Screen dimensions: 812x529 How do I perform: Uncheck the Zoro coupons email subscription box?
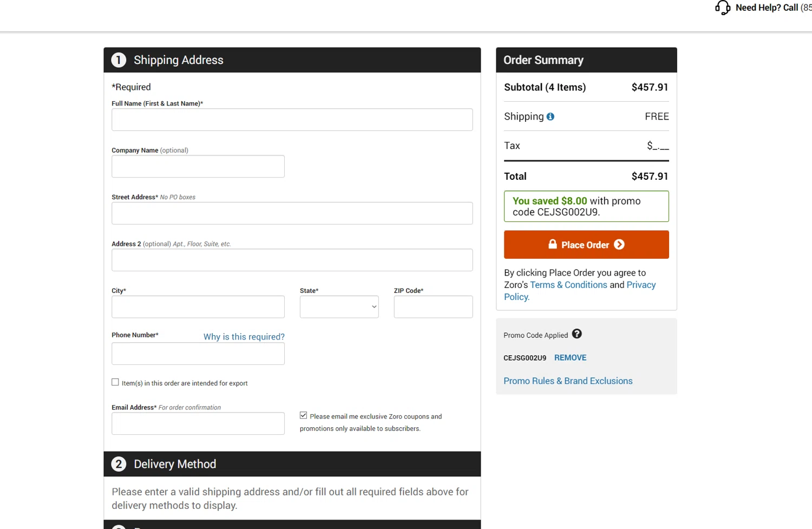[304, 415]
